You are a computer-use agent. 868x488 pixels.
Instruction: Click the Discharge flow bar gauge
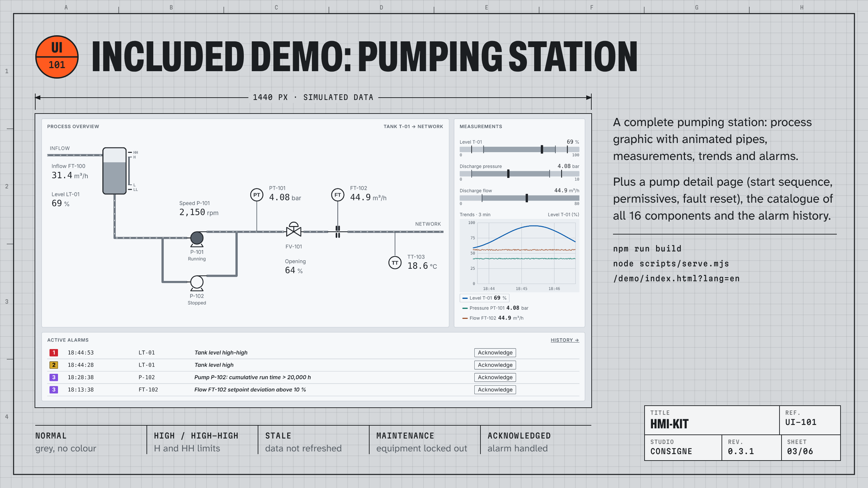pyautogui.click(x=519, y=198)
